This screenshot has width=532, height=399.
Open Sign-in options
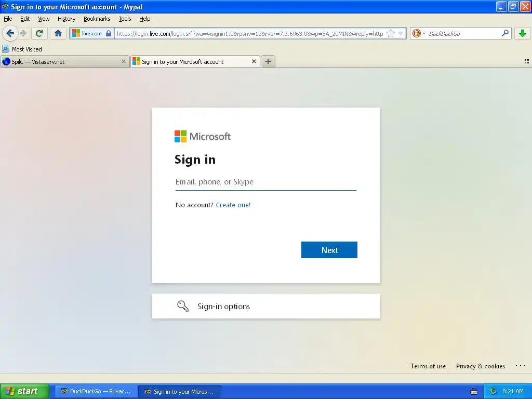tap(265, 306)
